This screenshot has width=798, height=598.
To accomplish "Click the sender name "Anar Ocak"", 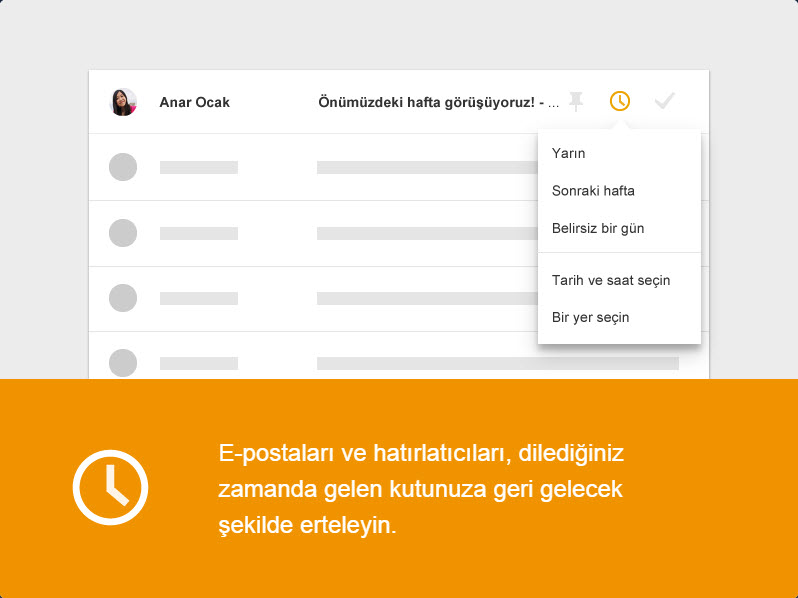I will 195,102.
